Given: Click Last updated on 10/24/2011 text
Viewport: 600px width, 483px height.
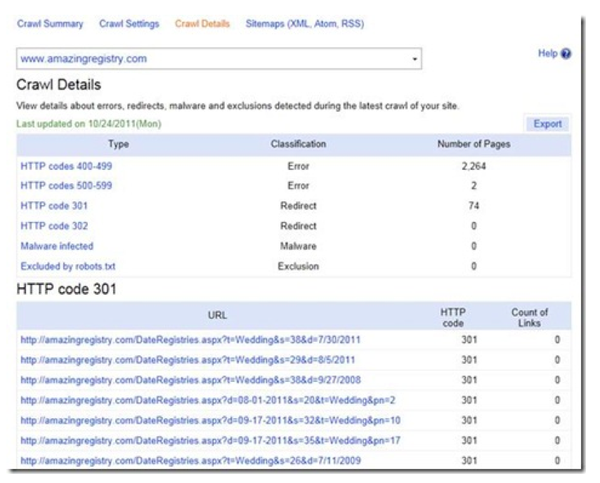Looking at the screenshot, I should tap(89, 124).
